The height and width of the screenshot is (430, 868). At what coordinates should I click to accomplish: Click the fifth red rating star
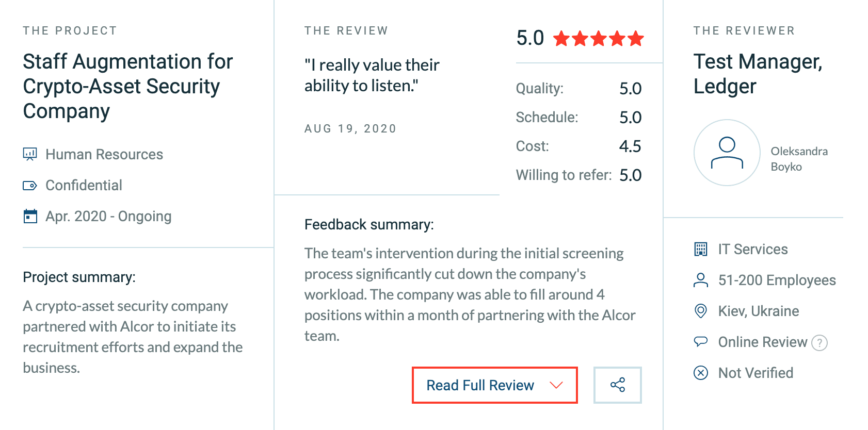(636, 38)
